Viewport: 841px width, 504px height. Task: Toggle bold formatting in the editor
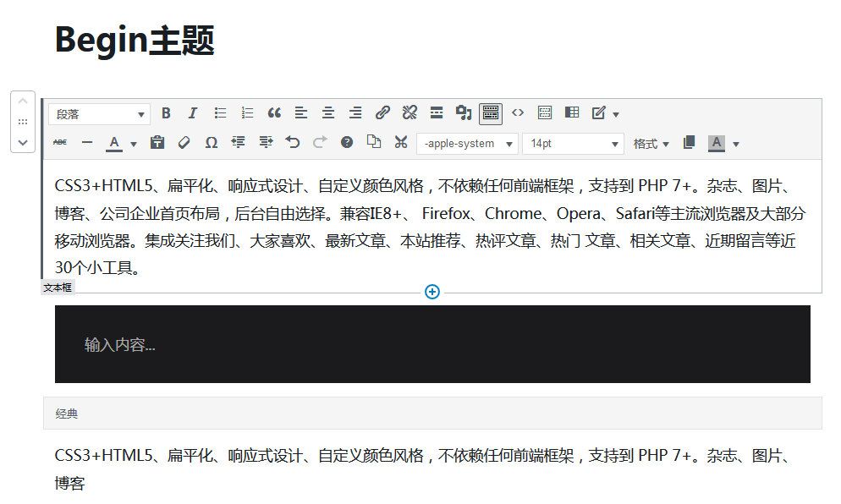167,112
